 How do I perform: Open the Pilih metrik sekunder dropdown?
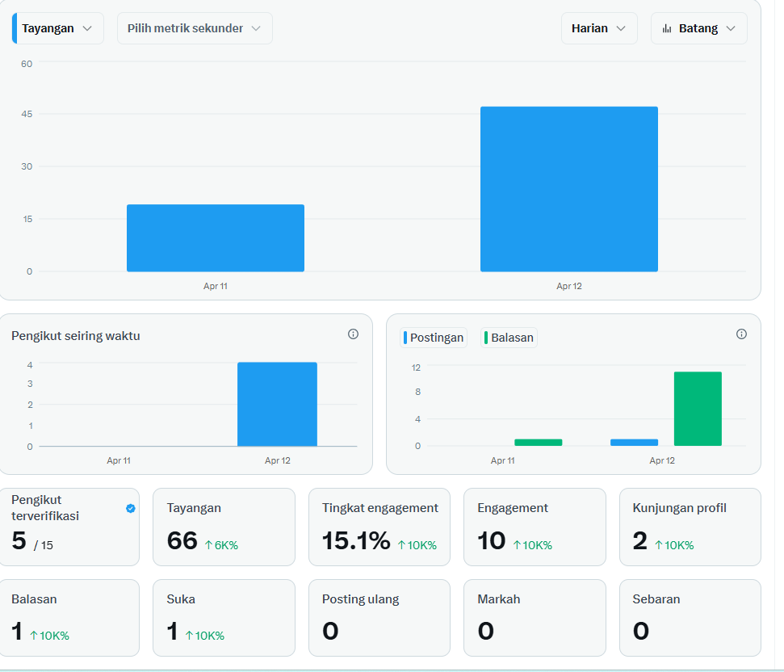pos(195,28)
